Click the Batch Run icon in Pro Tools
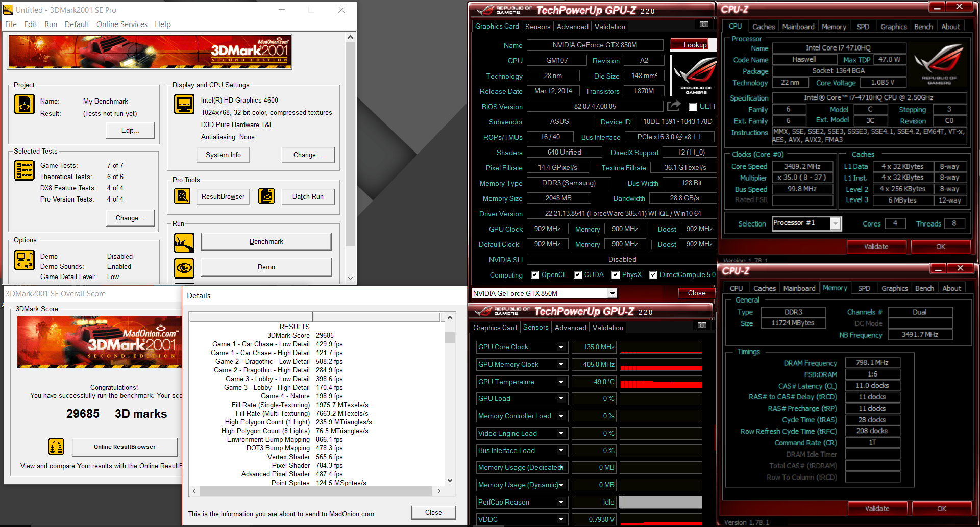980x527 pixels. [266, 196]
